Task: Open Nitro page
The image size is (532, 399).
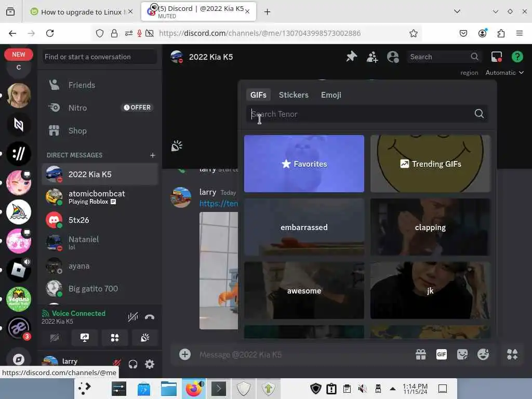Action: point(100,108)
